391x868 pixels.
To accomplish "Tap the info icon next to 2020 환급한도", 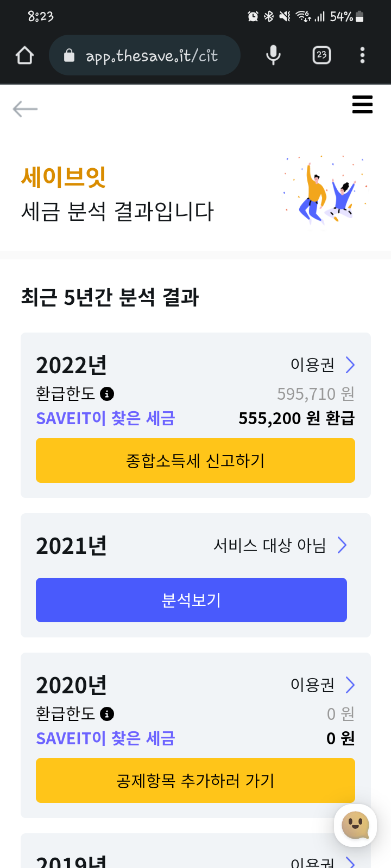I will [x=107, y=714].
